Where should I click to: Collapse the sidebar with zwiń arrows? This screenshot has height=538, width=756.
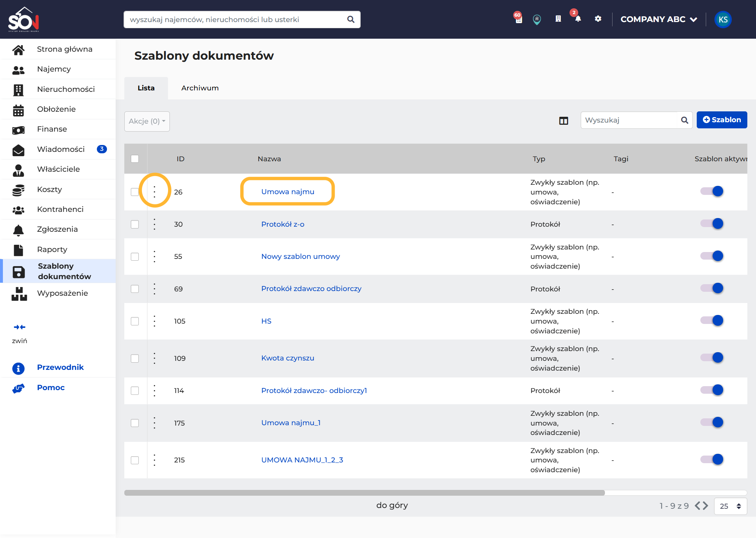pos(20,327)
